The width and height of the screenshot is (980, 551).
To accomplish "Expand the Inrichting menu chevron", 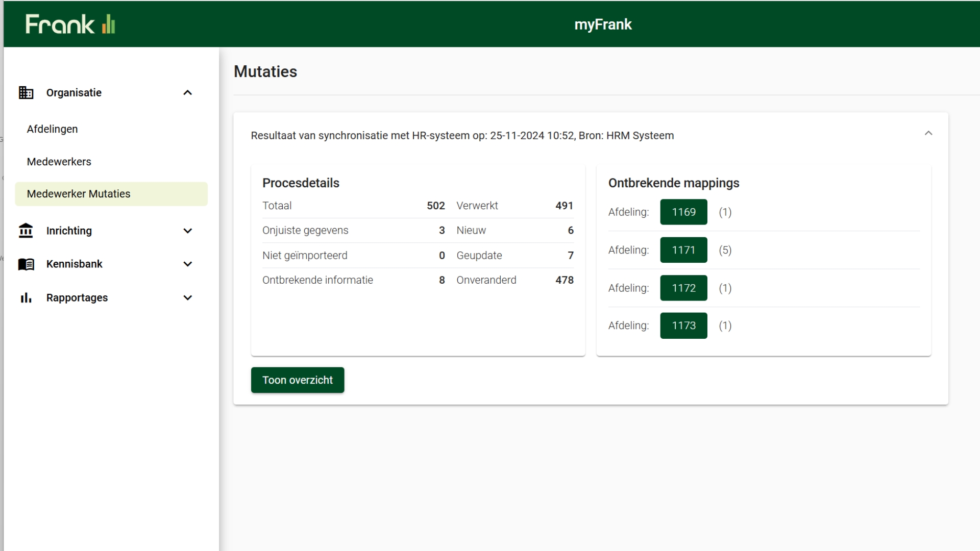I will tap(187, 231).
